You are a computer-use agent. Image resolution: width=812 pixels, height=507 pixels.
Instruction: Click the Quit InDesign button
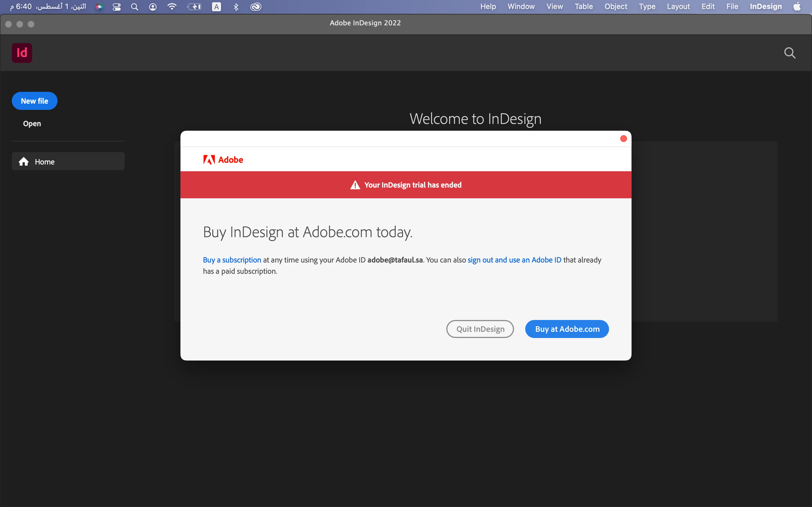coord(480,329)
